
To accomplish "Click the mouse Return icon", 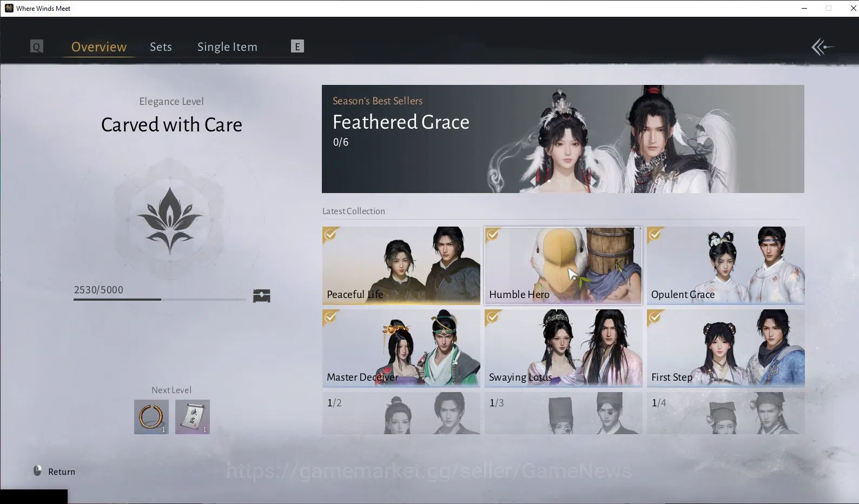I will click(x=37, y=471).
